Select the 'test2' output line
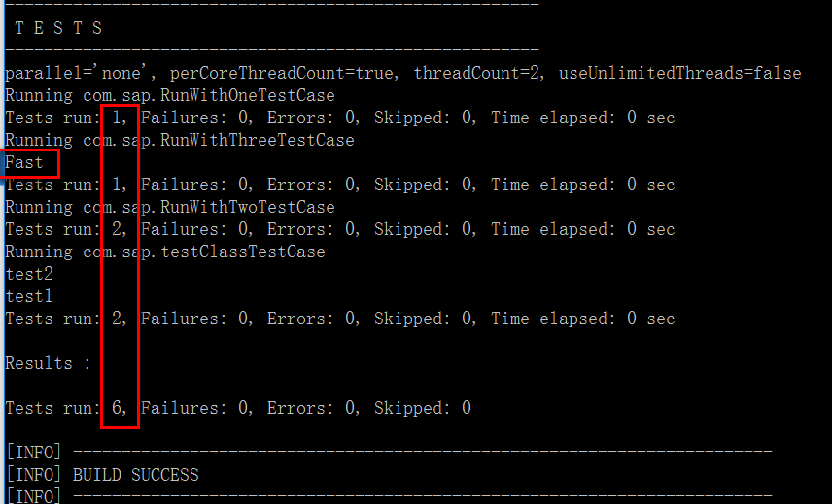 point(29,274)
